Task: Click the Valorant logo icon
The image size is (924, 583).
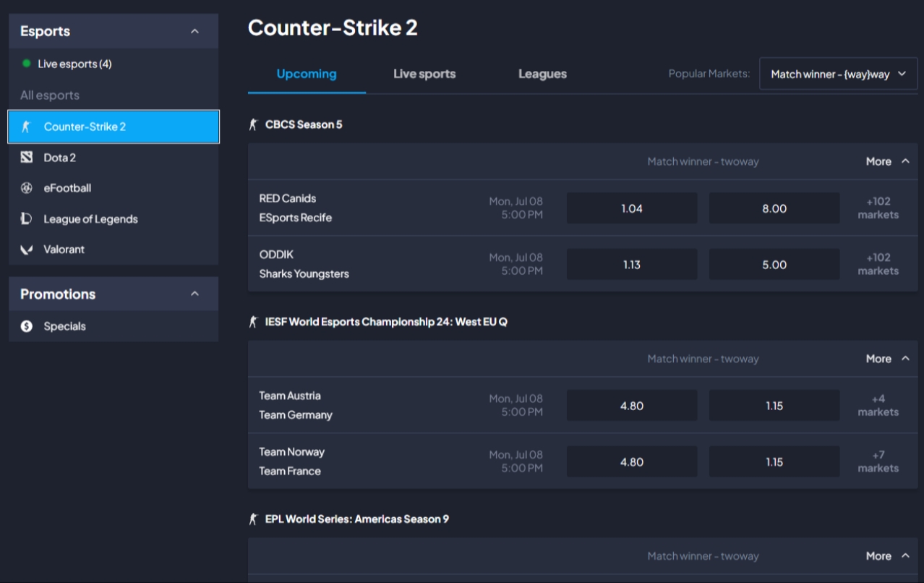Action: [x=27, y=250]
